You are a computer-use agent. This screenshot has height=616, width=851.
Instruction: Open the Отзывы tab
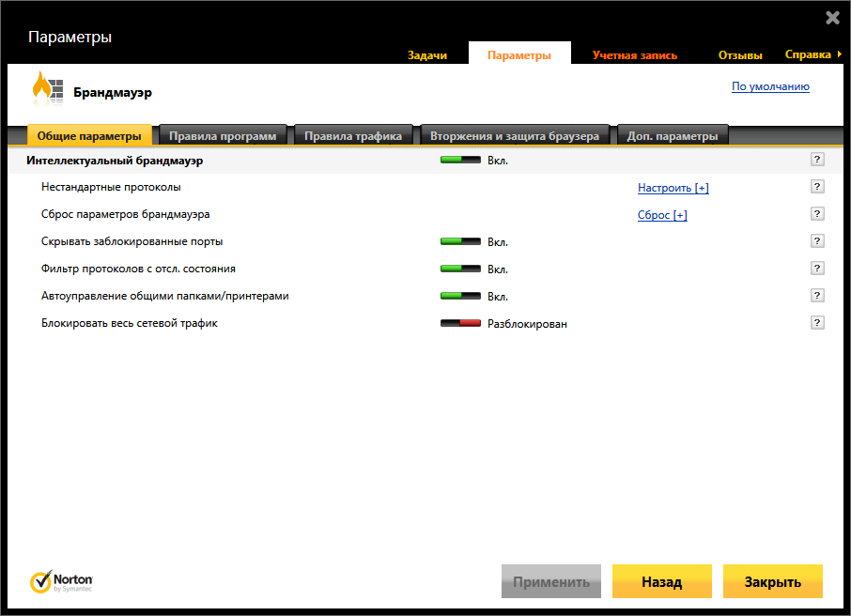[x=740, y=55]
